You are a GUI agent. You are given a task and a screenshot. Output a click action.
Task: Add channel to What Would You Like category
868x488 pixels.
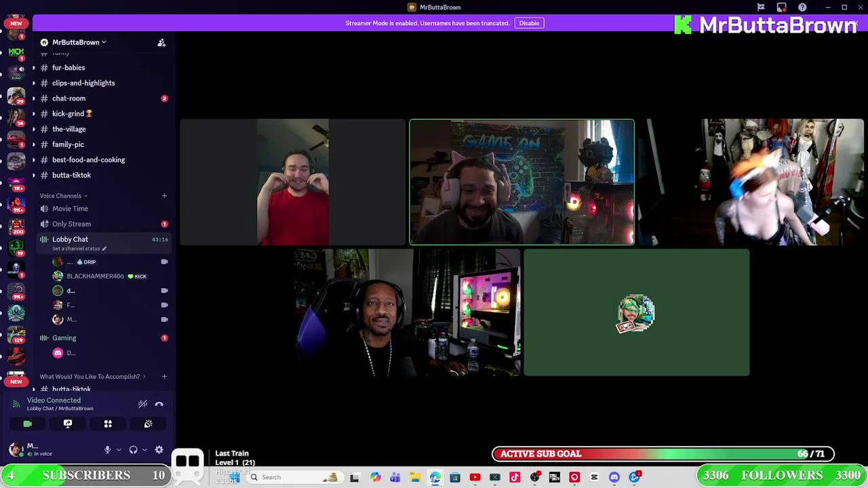(x=164, y=376)
